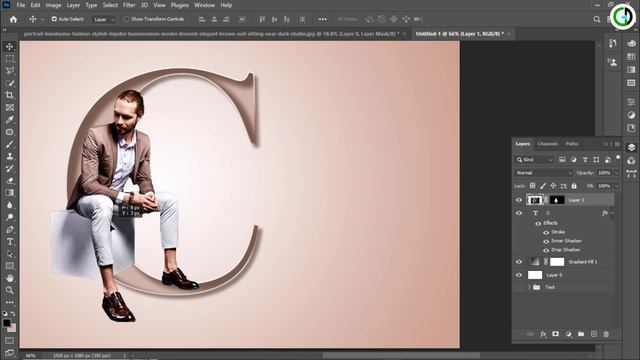640x360 pixels.
Task: Toggle Inner Shadow effect visibility
Action: pyautogui.click(x=546, y=241)
